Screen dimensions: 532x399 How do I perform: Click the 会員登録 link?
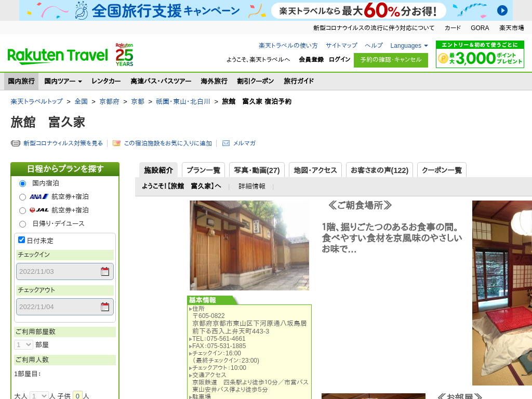(311, 59)
